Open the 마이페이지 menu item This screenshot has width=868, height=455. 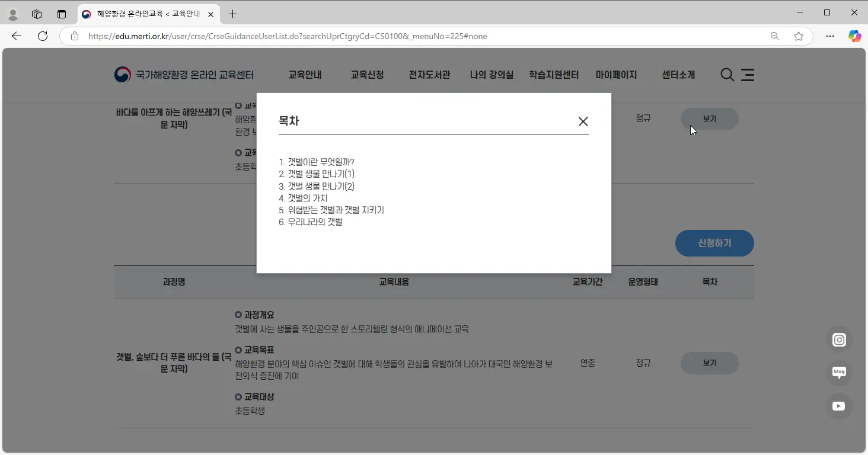617,75
